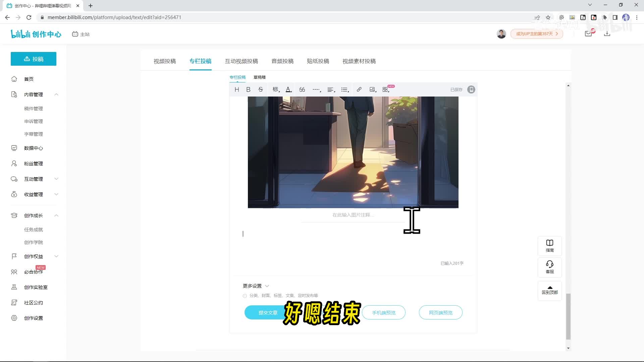Click the 网页端预览 button

pos(440,312)
